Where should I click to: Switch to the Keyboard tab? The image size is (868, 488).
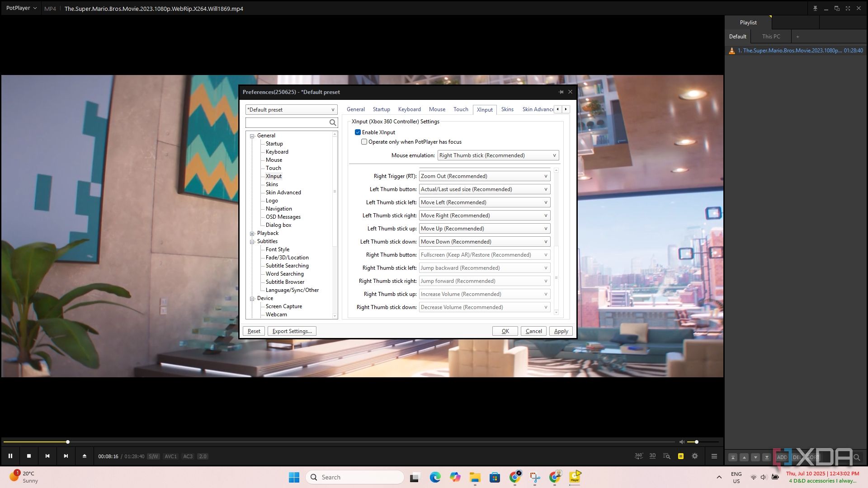pyautogui.click(x=409, y=109)
